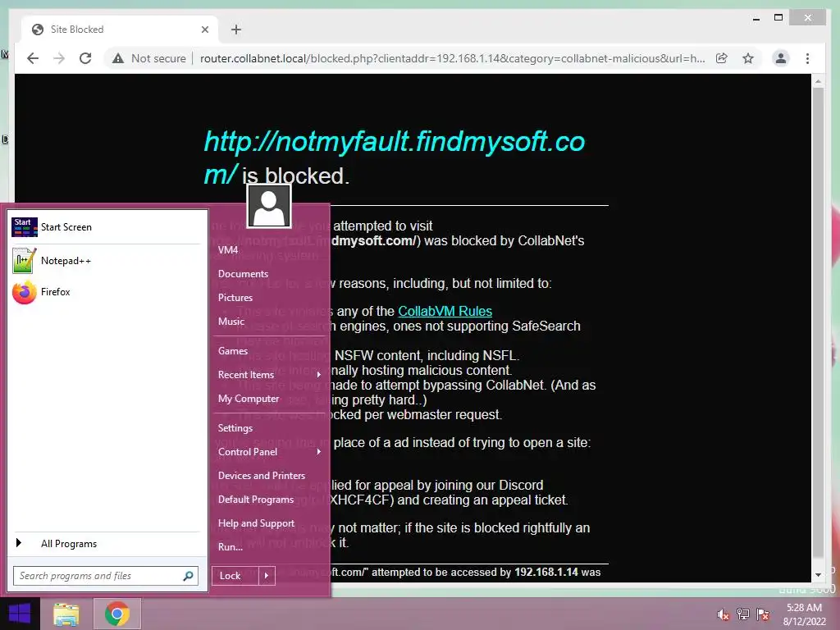Go back in Chrome

[x=33, y=58]
